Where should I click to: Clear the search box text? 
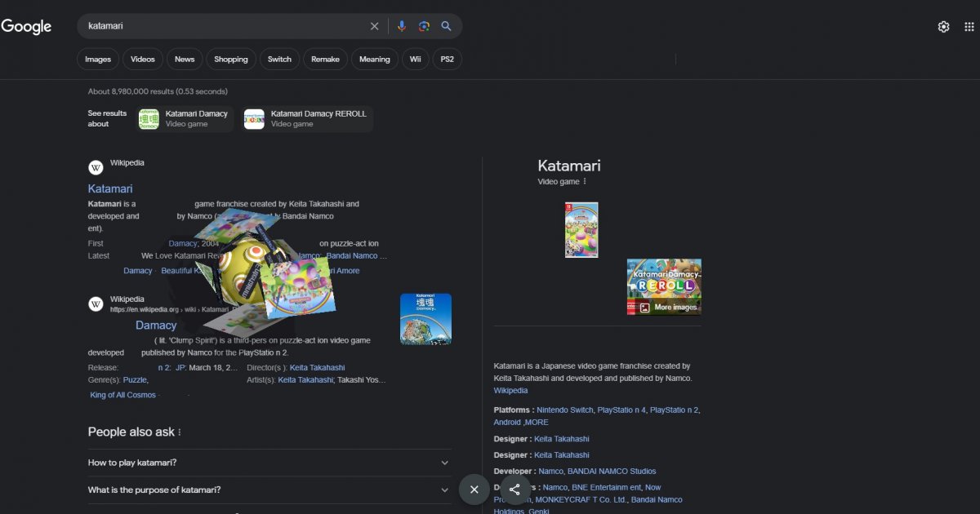pyautogui.click(x=375, y=26)
